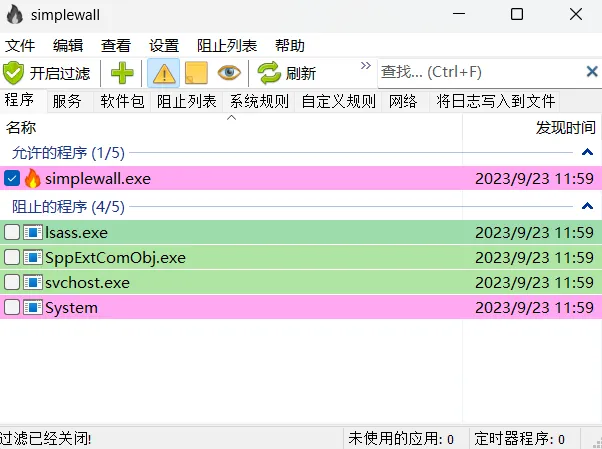Image resolution: width=602 pixels, height=449 pixels.
Task: Click the flame icon beside simplewall.exe
Action: [x=33, y=179]
